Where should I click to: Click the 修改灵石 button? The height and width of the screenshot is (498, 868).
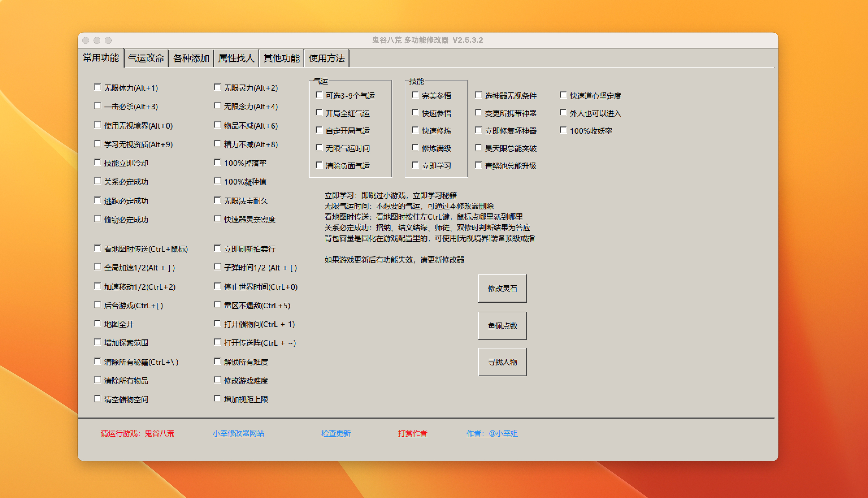pos(502,288)
